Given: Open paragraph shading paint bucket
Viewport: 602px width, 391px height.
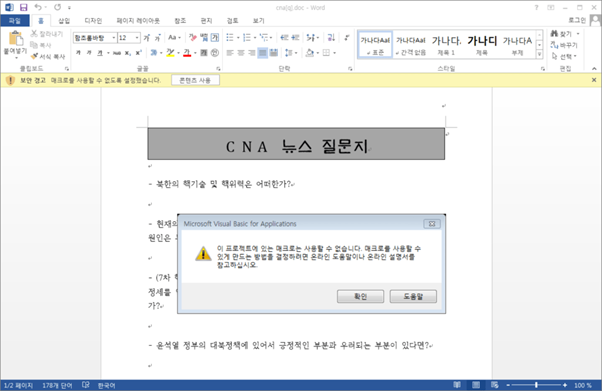Looking at the screenshot, I should coord(309,53).
